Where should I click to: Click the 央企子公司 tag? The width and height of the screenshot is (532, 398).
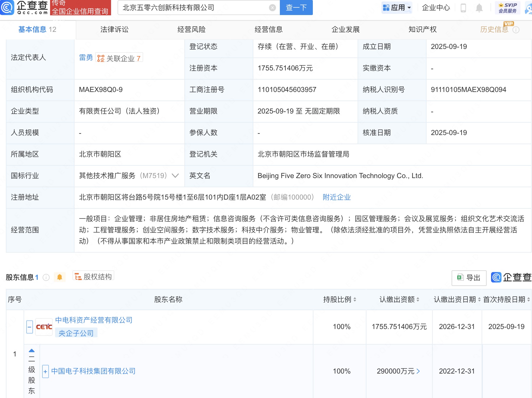point(76,333)
